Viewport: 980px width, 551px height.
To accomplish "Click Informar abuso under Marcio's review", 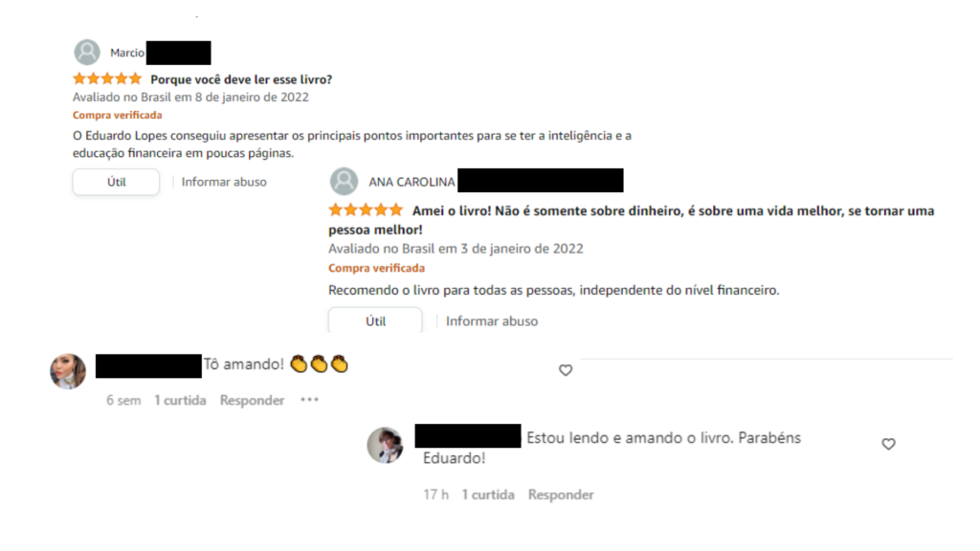I will 224,182.
